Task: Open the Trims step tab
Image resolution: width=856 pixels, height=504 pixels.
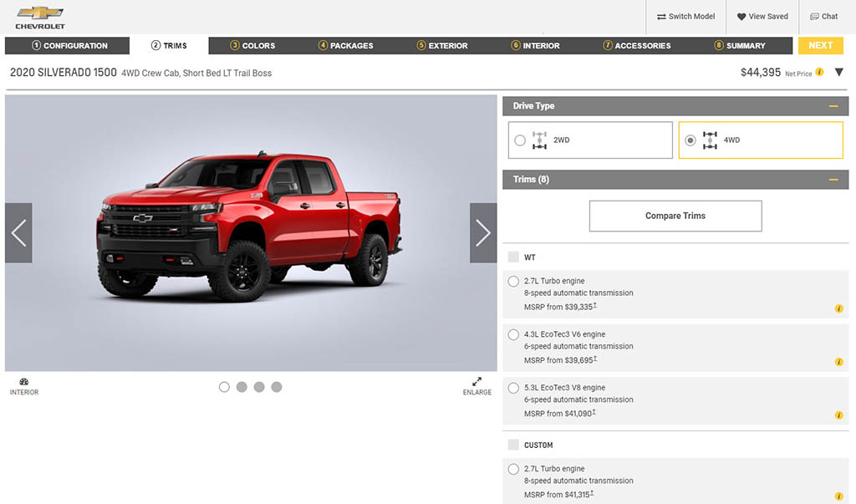Action: [169, 46]
